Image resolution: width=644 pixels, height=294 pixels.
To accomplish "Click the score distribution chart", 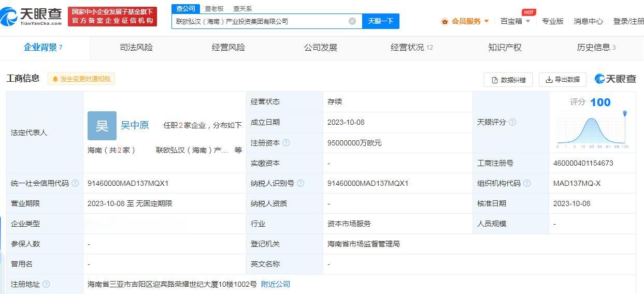I will coord(592,130).
